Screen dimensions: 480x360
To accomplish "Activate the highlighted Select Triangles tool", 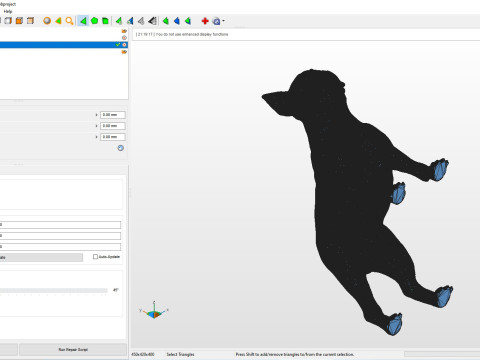I will pyautogui.click(x=83, y=21).
